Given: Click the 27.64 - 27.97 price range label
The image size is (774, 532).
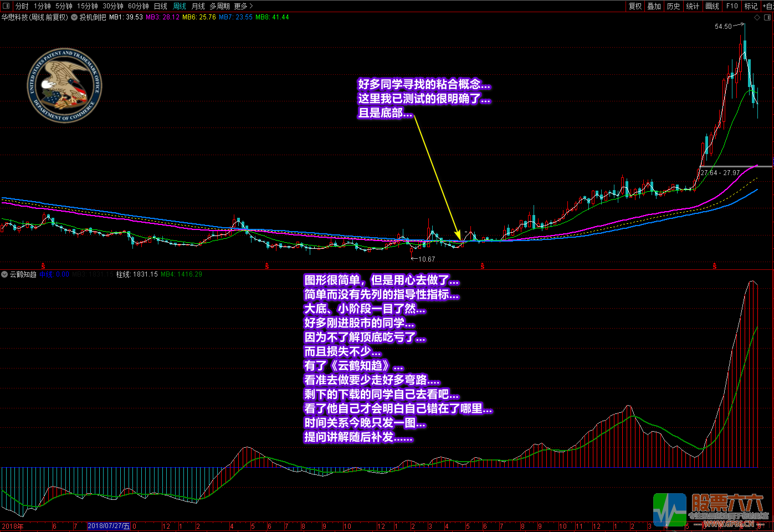Looking at the screenshot, I should click(720, 172).
